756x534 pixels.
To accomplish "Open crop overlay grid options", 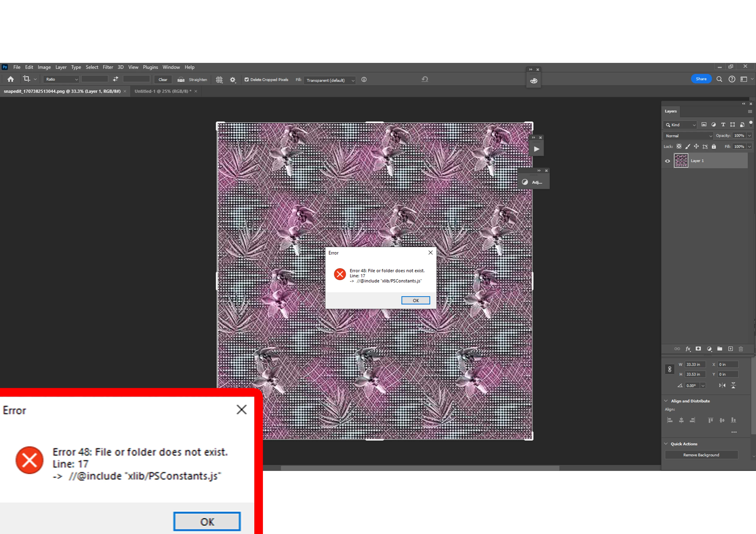I will pyautogui.click(x=219, y=80).
